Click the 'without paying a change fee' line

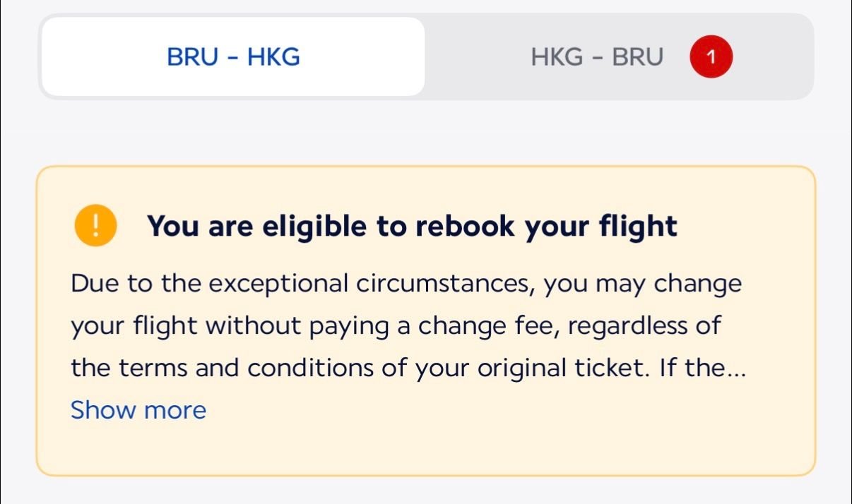coord(396,326)
